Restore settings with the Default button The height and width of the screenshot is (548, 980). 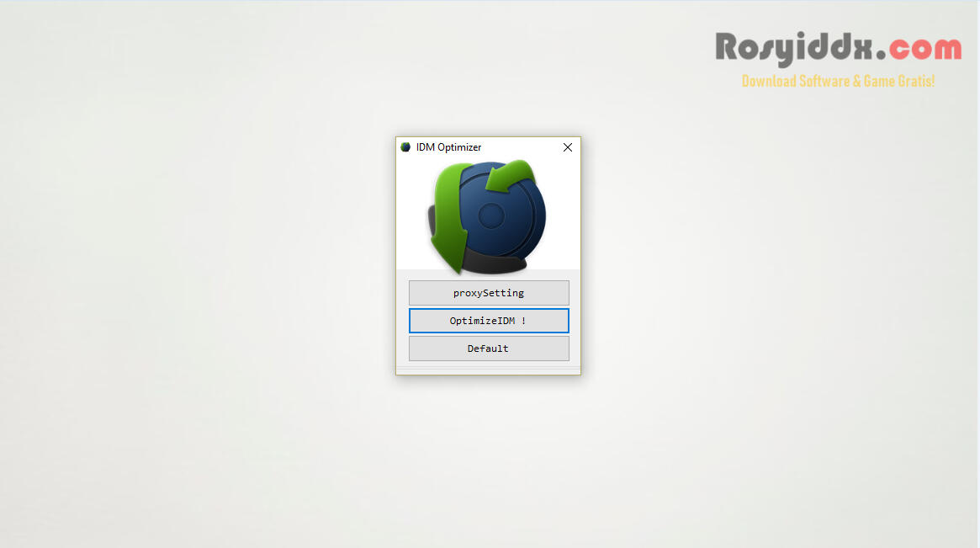(x=489, y=348)
